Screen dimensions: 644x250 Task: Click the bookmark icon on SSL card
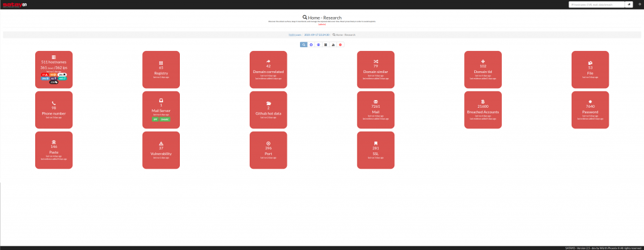[376, 144]
